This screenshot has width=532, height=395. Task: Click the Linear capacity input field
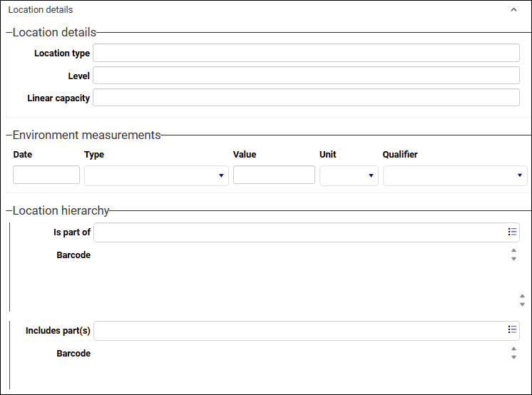tap(306, 98)
